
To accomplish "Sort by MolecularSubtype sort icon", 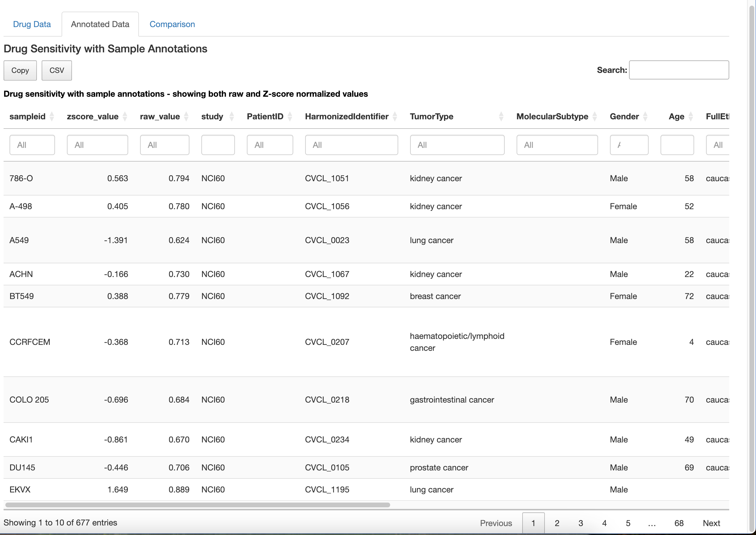I will (x=595, y=116).
